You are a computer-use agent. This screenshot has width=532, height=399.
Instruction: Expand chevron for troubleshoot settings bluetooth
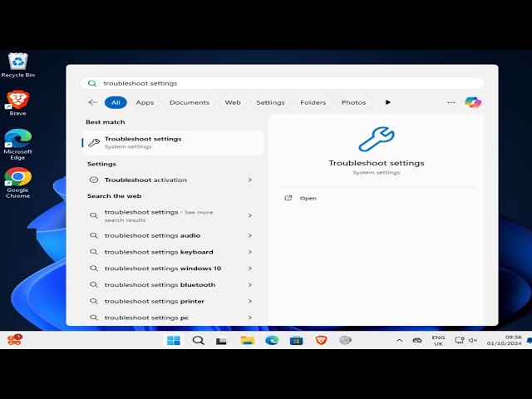tap(250, 284)
